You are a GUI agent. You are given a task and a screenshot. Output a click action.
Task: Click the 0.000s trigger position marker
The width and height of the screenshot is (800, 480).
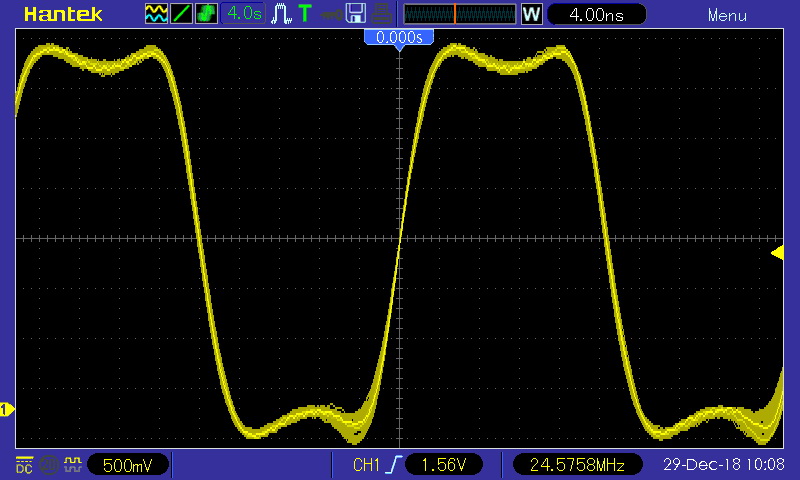pos(399,39)
